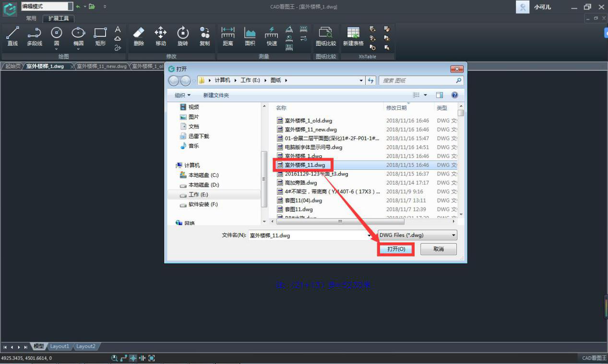Pick the 矩形 rectangle tool
The height and width of the screenshot is (364, 608).
(x=100, y=36)
